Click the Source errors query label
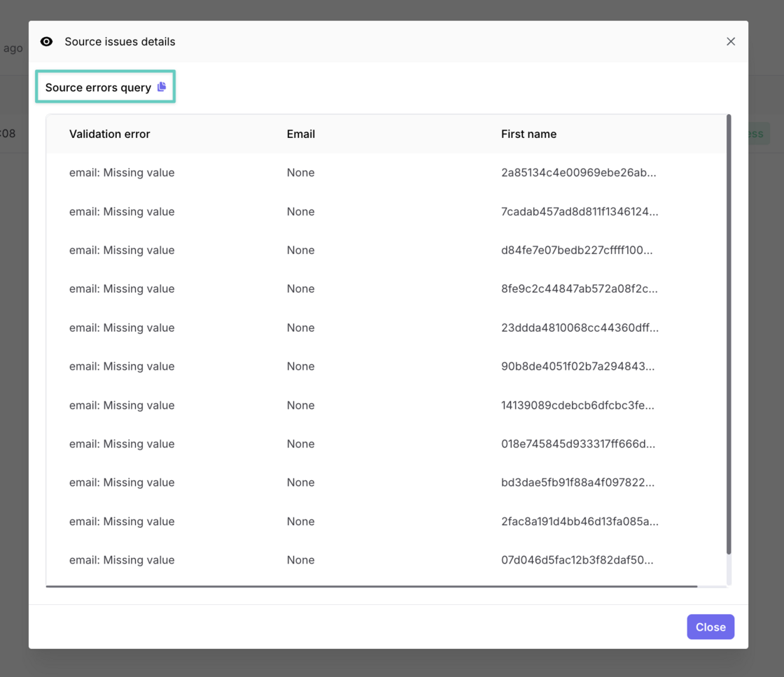The image size is (784, 677). pyautogui.click(x=98, y=88)
